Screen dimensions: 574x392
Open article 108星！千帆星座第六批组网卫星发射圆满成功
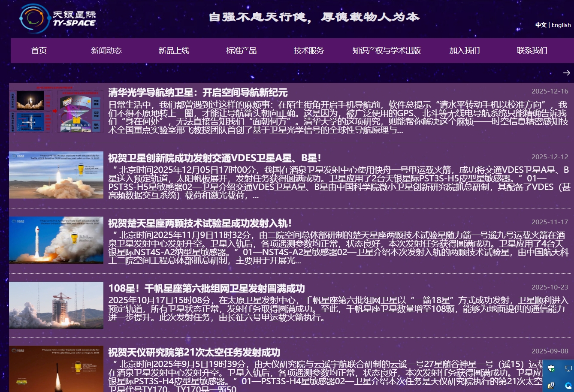pos(206,288)
